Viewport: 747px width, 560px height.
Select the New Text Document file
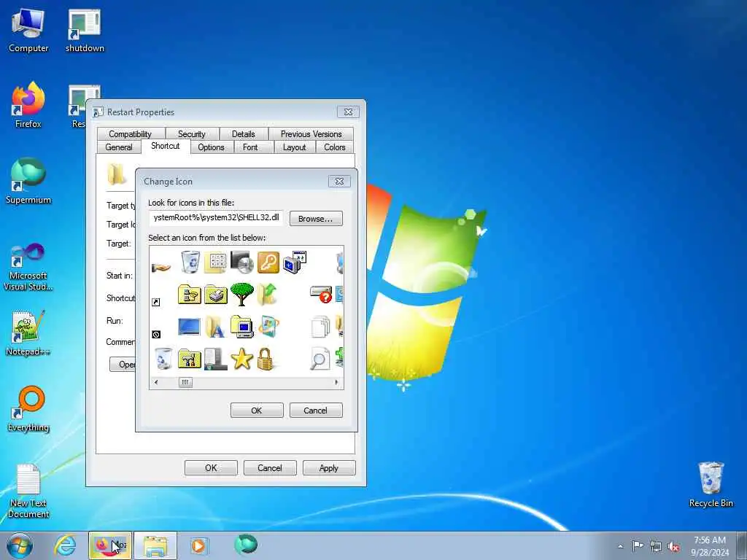(28, 491)
